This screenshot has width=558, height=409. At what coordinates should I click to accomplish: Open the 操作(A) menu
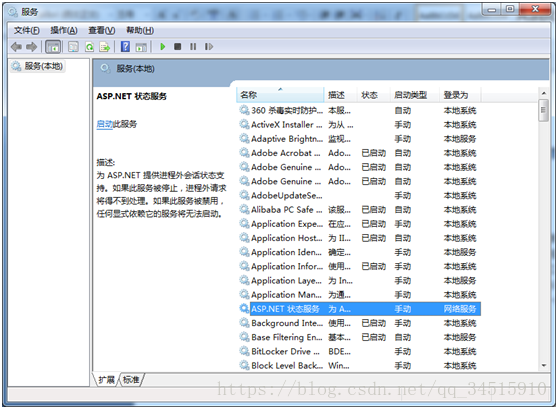pyautogui.click(x=64, y=30)
